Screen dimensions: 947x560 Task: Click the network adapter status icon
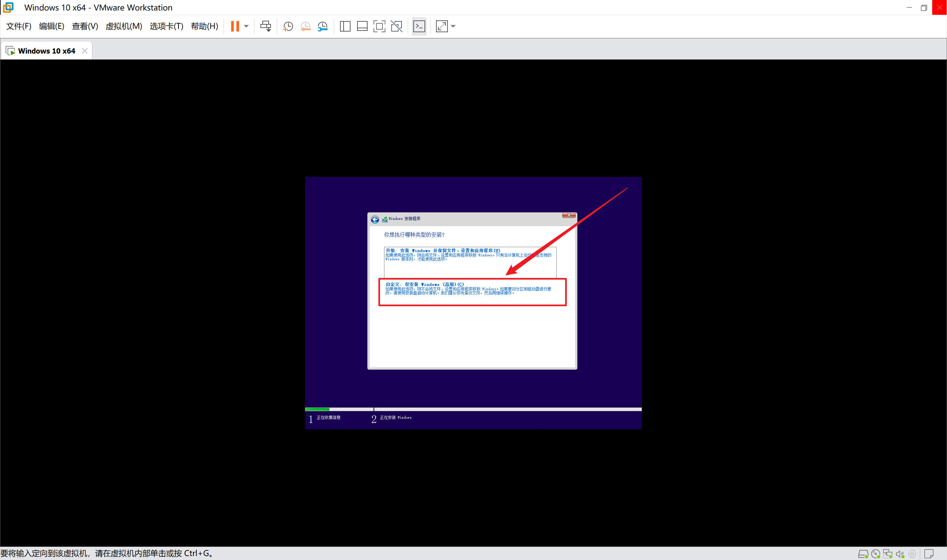[x=888, y=553]
